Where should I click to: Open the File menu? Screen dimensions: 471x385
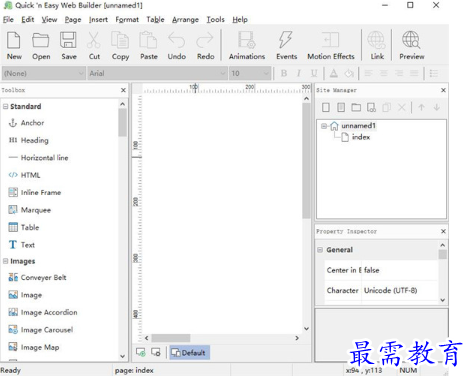coord(8,20)
